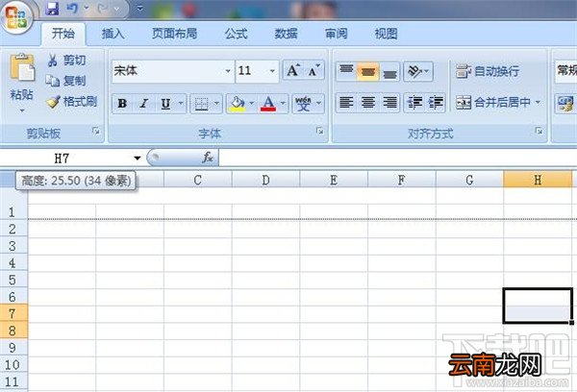This screenshot has width=577, height=392.
Task: Click the Office button logo
Action: (16, 16)
